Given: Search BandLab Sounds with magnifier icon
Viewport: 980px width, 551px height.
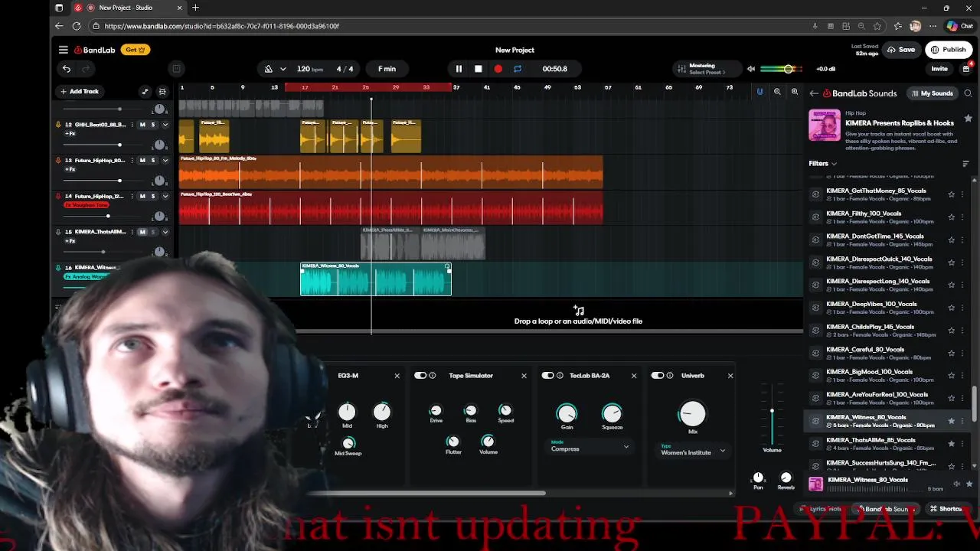Looking at the screenshot, I should click(968, 93).
